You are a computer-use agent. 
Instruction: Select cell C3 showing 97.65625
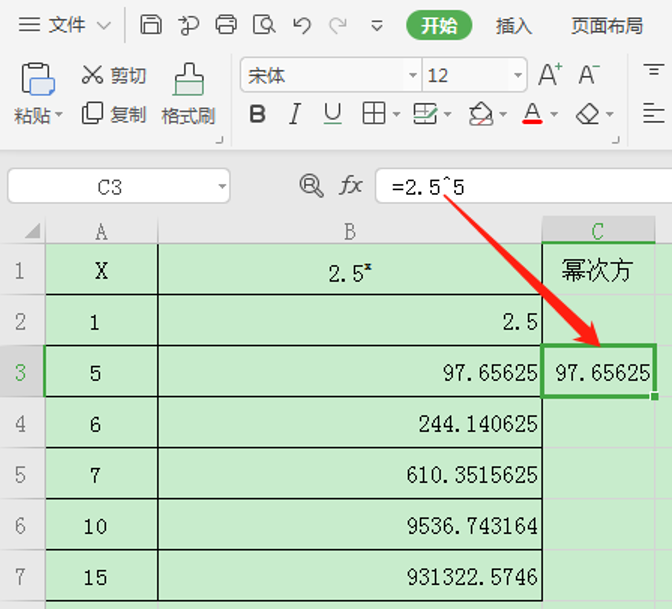(598, 372)
